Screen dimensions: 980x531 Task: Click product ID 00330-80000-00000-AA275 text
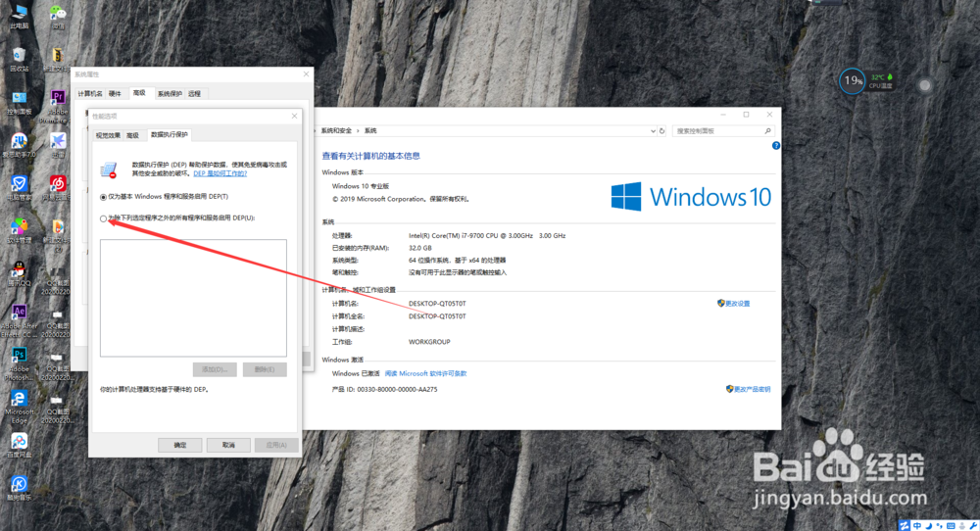pos(397,389)
